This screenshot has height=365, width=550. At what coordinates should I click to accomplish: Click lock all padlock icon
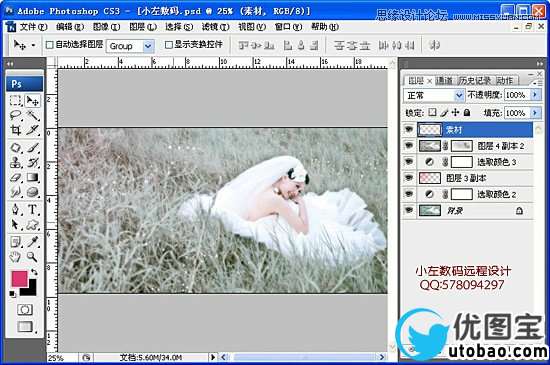(467, 113)
